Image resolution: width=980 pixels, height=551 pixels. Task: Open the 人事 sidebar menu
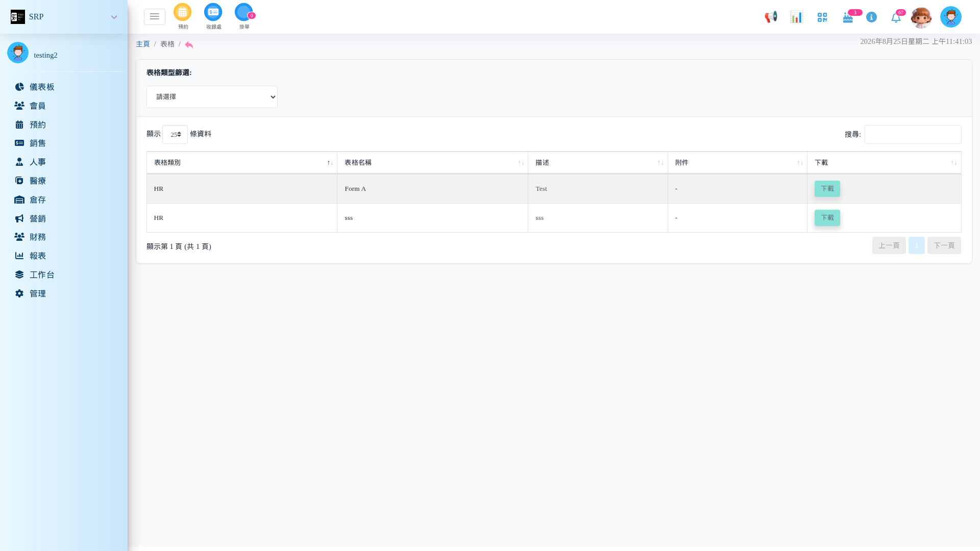click(x=38, y=162)
